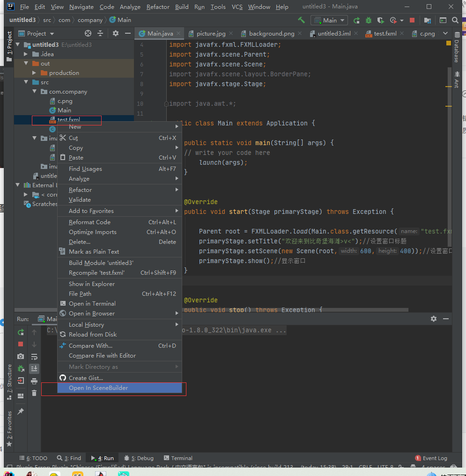Run the Main configuration with the green arrow
The image size is (466, 476).
point(357,20)
